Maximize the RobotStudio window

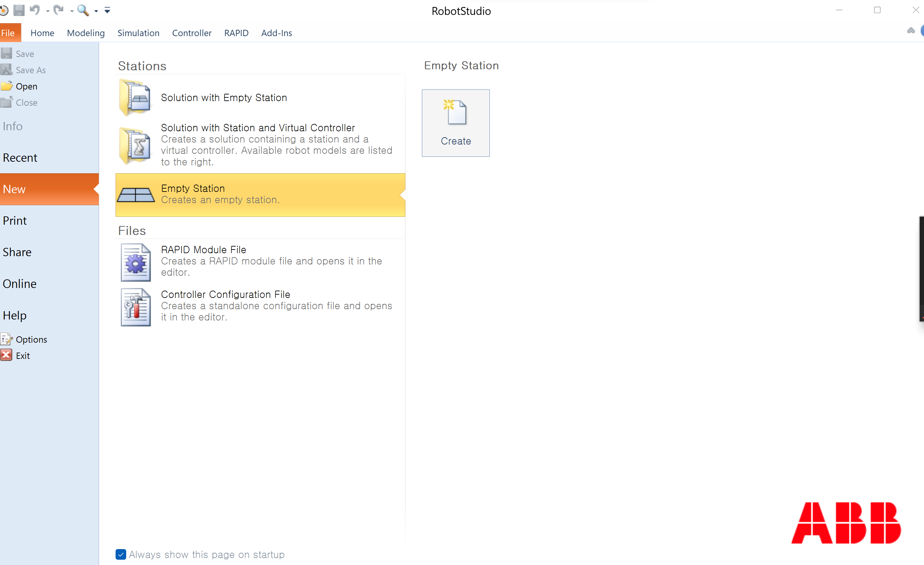pyautogui.click(x=877, y=10)
